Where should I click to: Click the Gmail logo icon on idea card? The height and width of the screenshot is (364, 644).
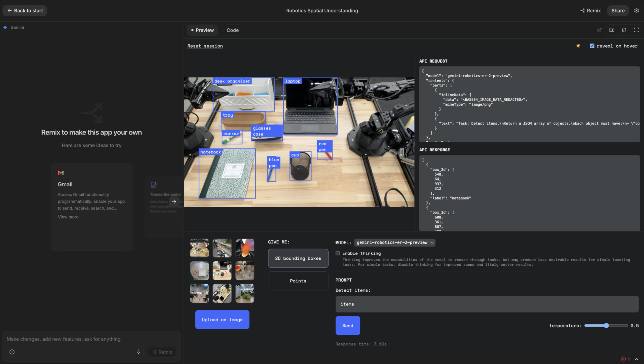coord(61,173)
